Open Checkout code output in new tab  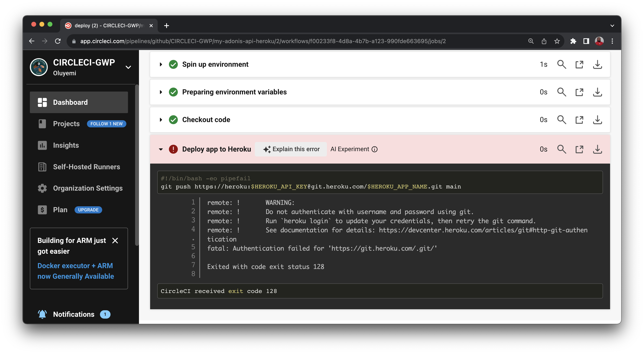(579, 120)
